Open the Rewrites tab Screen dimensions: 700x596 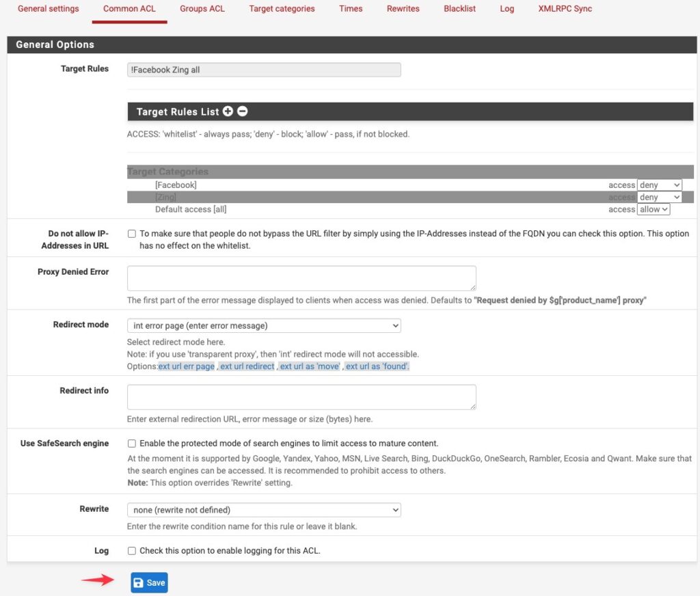pyautogui.click(x=403, y=8)
